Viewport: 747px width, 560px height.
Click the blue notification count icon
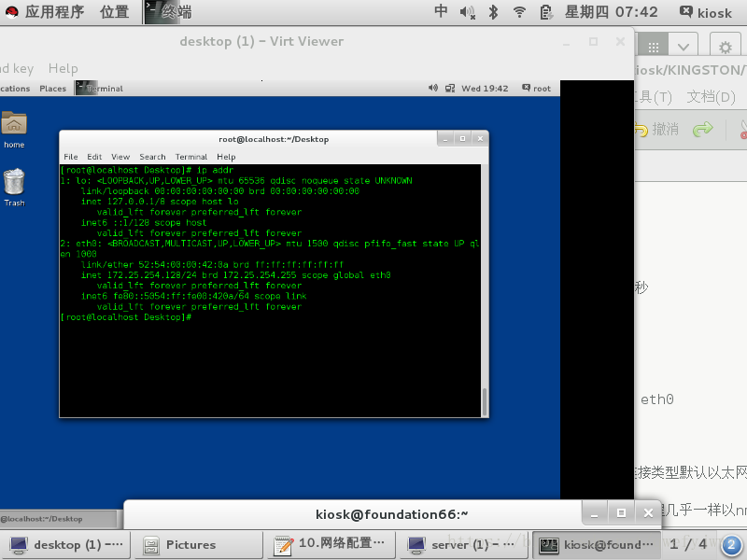[x=731, y=545]
